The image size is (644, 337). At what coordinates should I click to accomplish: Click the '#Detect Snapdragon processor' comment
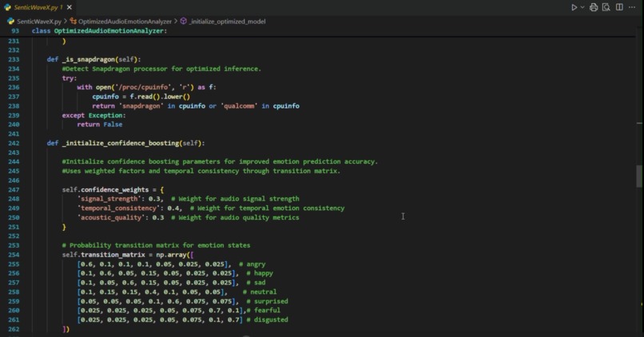pos(161,69)
